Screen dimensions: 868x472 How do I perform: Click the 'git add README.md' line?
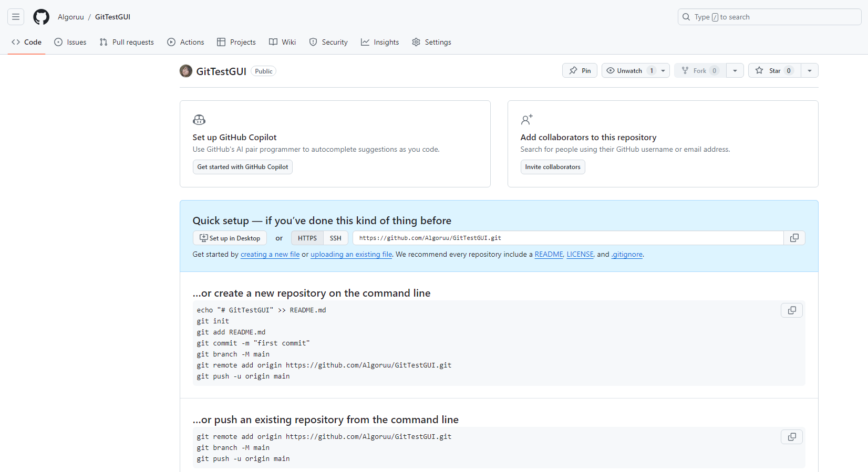(231, 332)
